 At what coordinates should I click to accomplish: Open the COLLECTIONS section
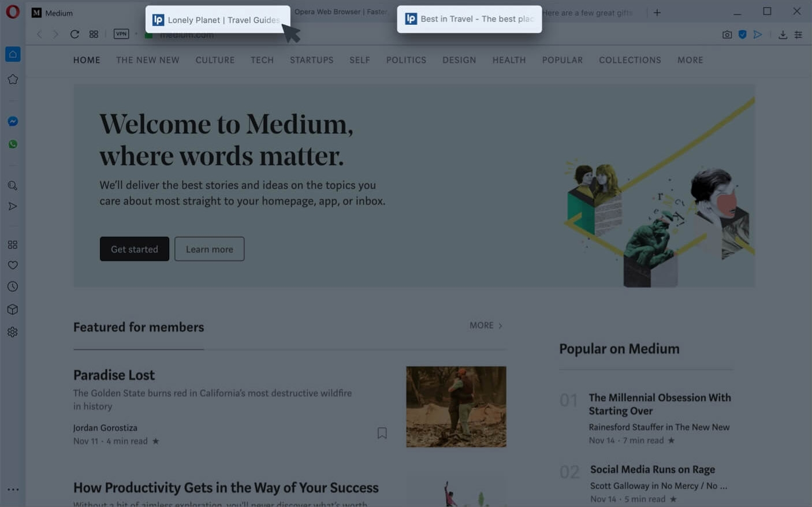pyautogui.click(x=630, y=60)
